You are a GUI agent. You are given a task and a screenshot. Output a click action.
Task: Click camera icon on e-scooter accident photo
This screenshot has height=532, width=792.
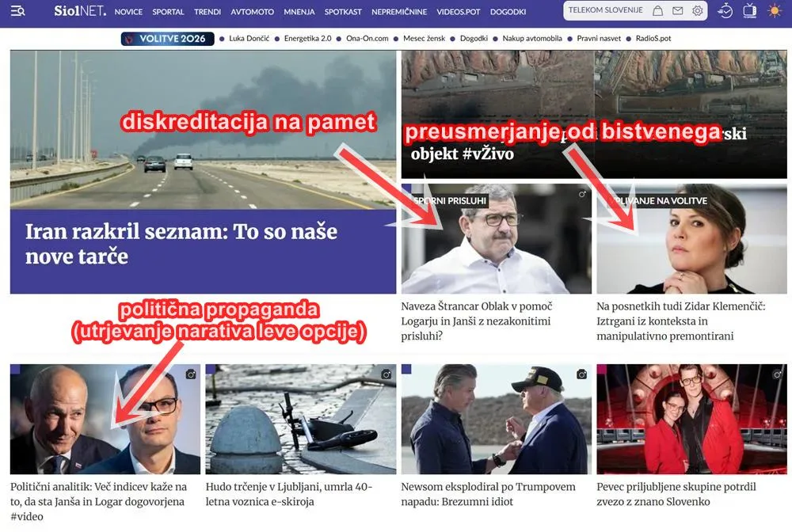(386, 374)
